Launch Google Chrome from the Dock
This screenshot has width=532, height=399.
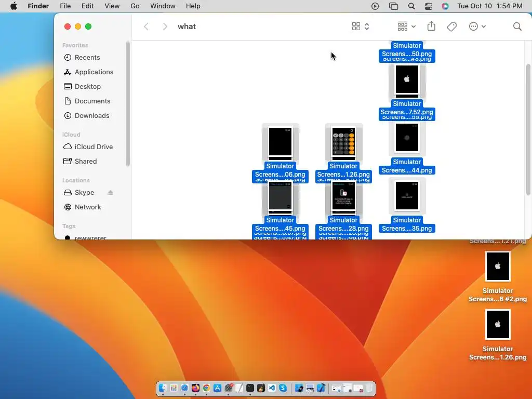pyautogui.click(x=206, y=388)
